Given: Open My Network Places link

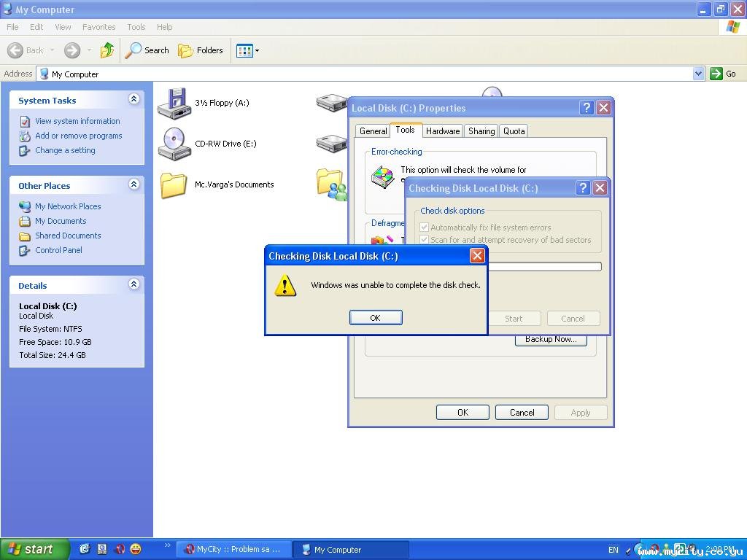Looking at the screenshot, I should (x=68, y=206).
